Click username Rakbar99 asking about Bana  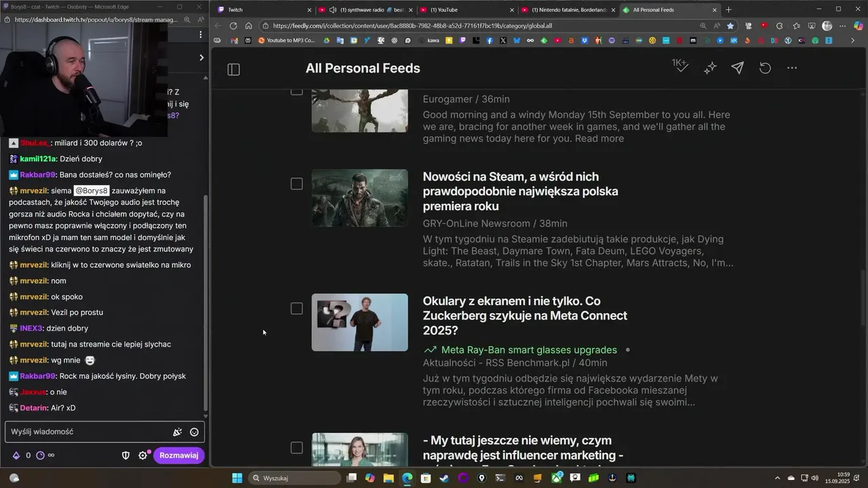click(x=37, y=175)
